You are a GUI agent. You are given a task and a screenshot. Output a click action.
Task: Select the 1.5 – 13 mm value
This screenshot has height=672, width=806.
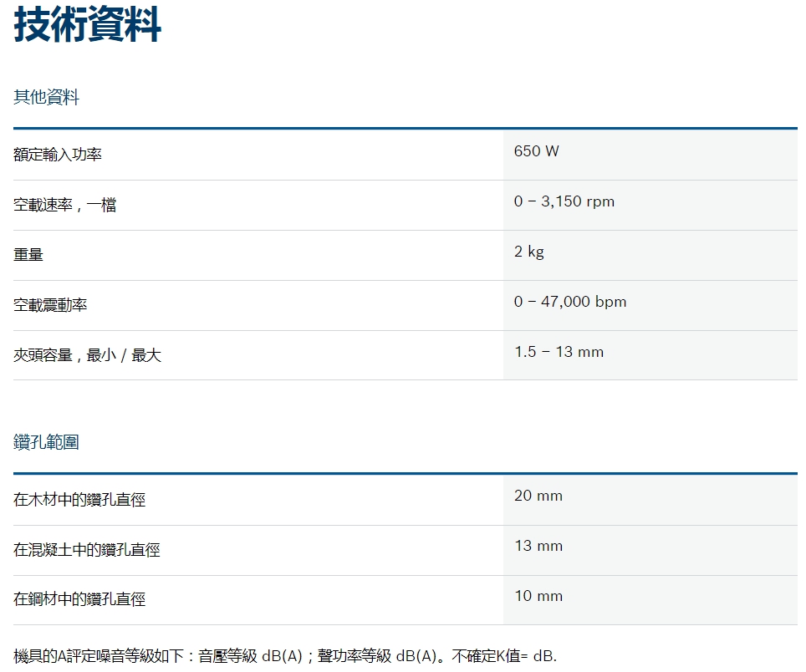coord(559,352)
